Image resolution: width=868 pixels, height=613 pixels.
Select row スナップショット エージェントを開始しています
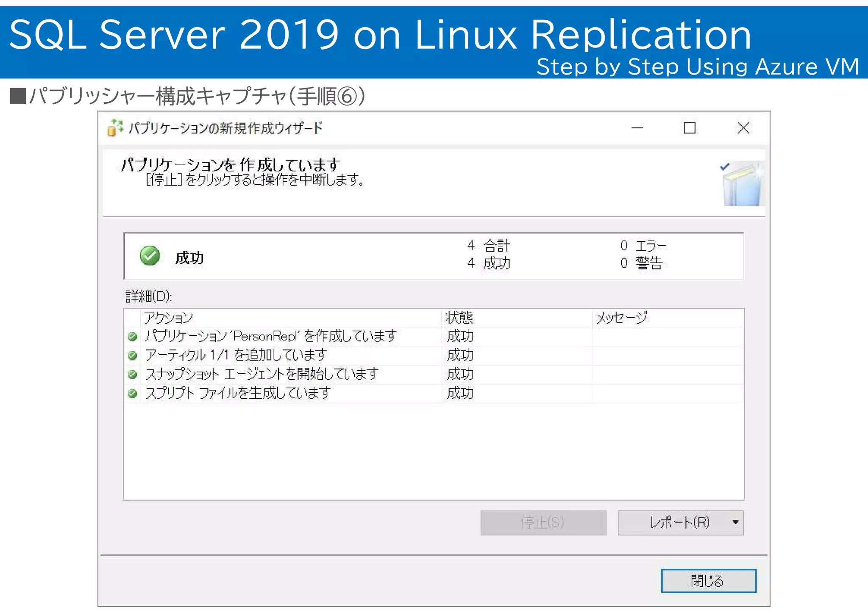(434, 374)
